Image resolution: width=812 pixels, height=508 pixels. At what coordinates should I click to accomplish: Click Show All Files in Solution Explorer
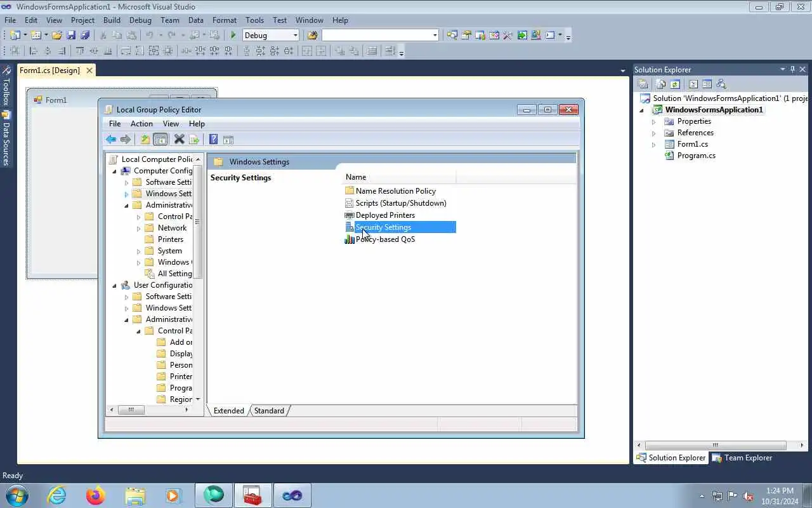coord(661,84)
